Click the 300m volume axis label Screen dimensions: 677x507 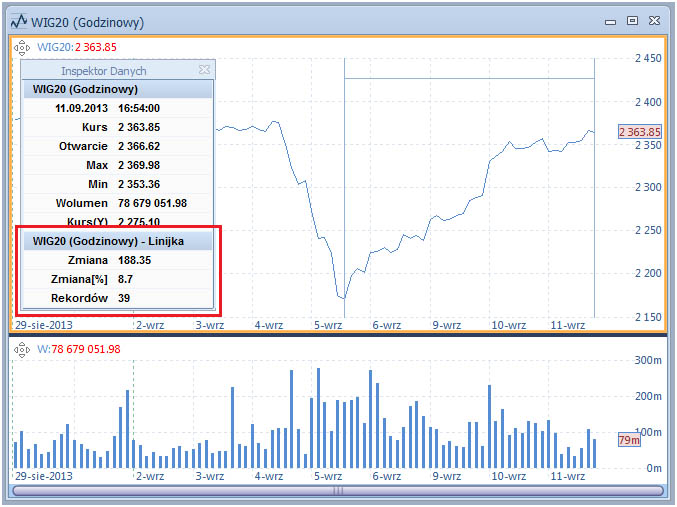[648, 360]
